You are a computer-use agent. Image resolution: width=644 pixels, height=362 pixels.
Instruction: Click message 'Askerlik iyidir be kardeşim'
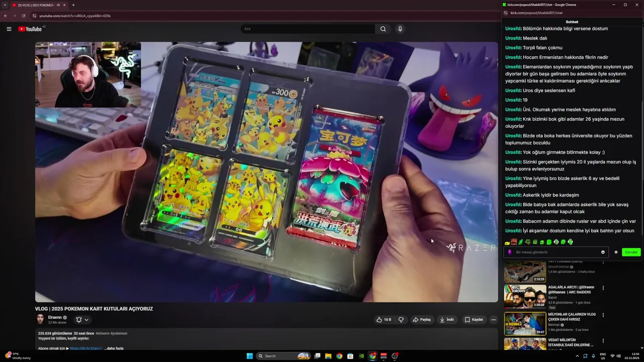[550, 195]
